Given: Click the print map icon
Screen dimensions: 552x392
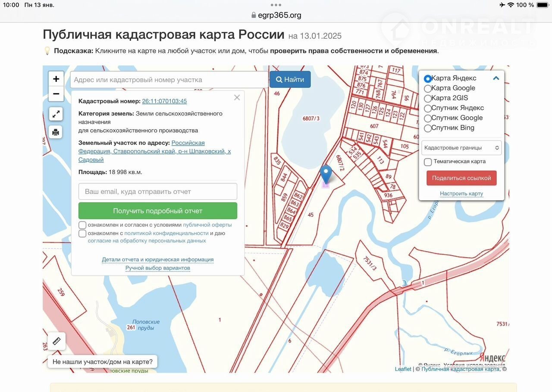Looking at the screenshot, I should [56, 132].
